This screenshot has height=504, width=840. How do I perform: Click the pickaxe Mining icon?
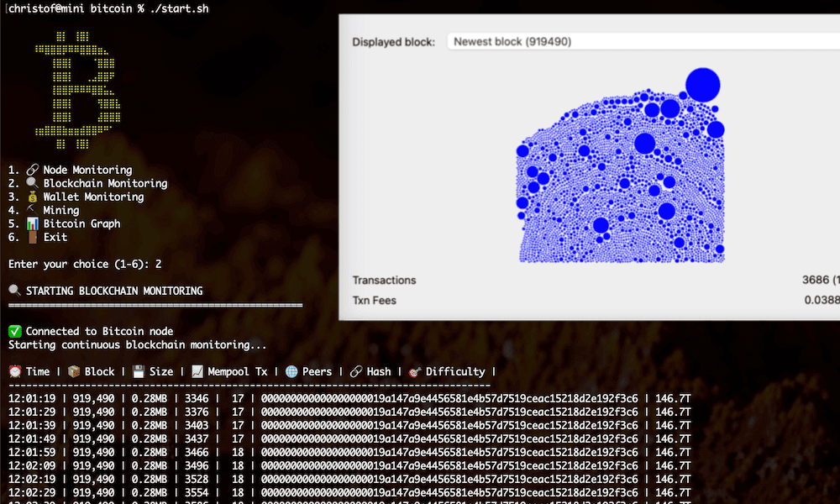point(29,210)
